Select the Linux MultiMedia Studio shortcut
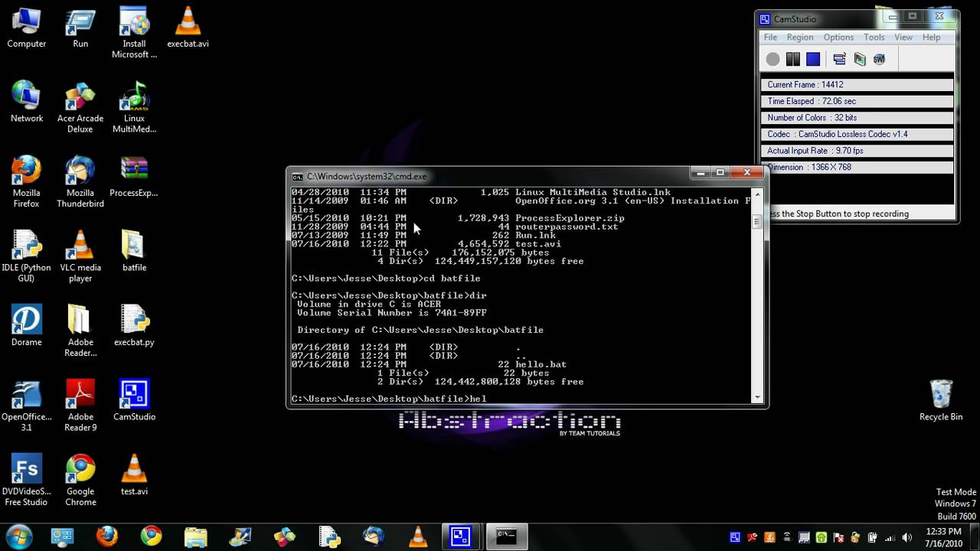This screenshot has height=551, width=980. pos(134,107)
